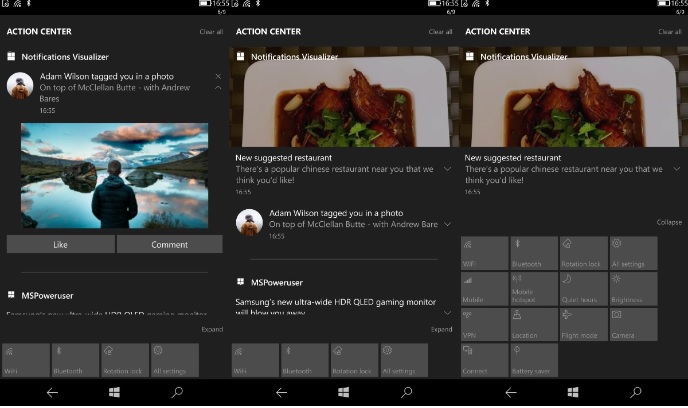The width and height of the screenshot is (688, 408).
Task: Tap the search magnifier on middle screen
Action: 406,393
